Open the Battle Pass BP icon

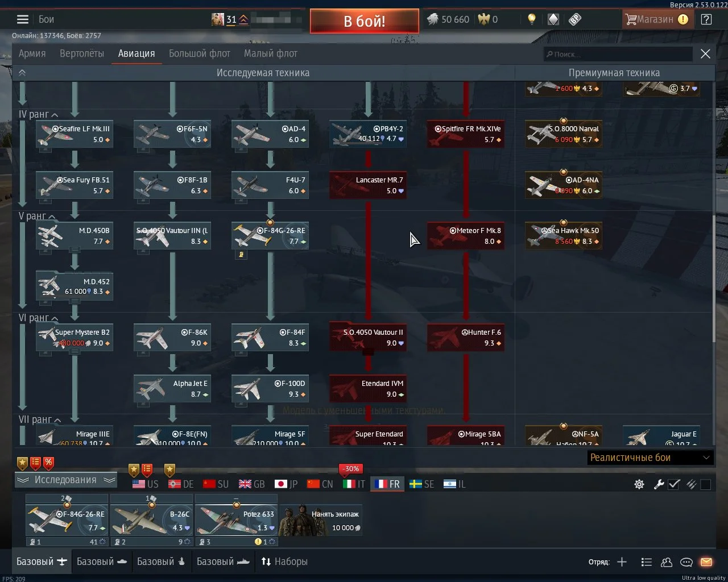click(575, 19)
